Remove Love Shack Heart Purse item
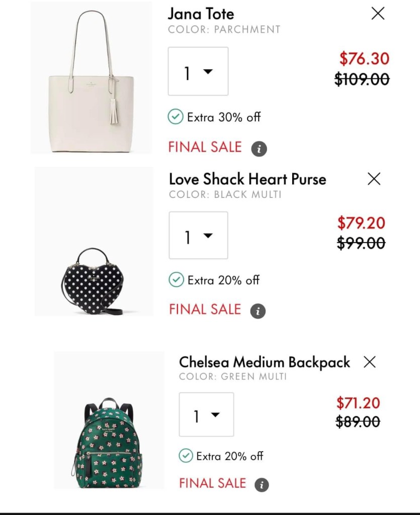 click(374, 179)
